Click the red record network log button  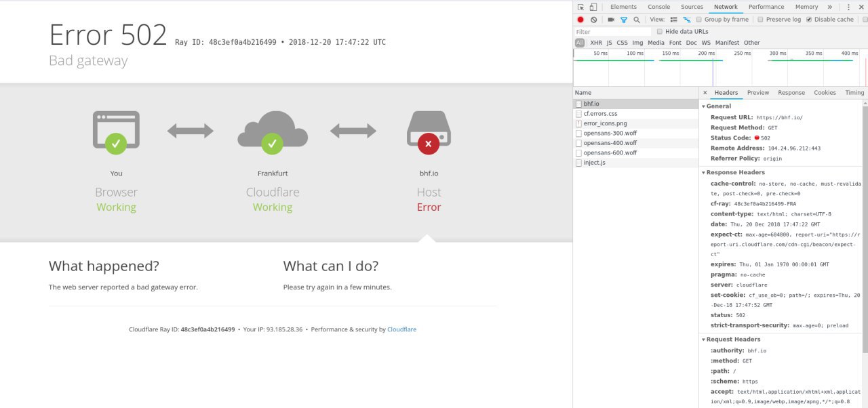[x=580, y=20]
